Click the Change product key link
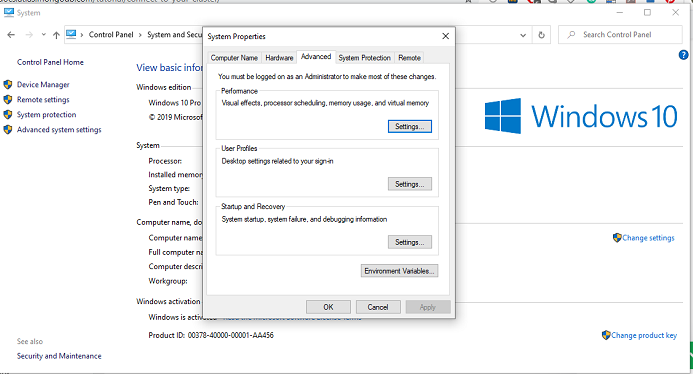This screenshot has width=693, height=374. (x=644, y=335)
